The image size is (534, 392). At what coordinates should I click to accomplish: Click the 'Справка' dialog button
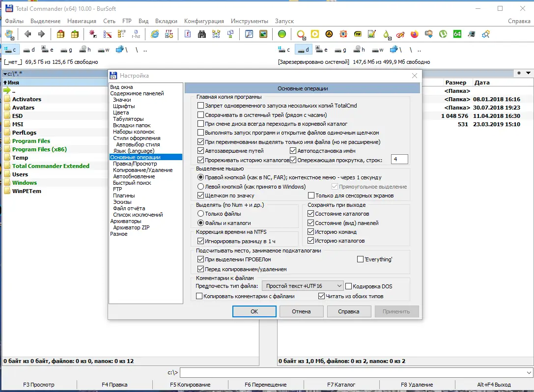(348, 311)
